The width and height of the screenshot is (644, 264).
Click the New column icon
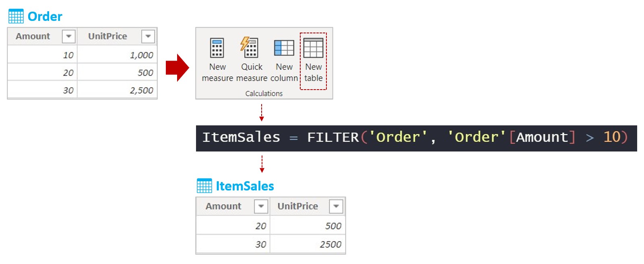(x=284, y=48)
